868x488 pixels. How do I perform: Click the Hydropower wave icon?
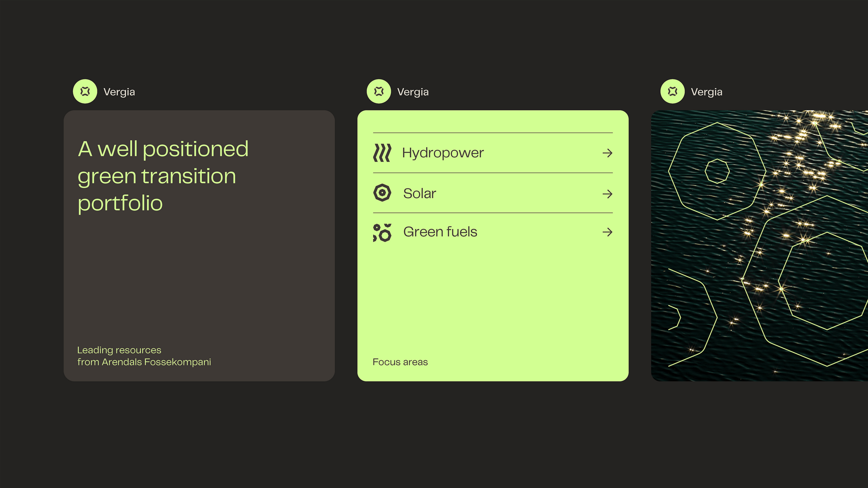(x=382, y=153)
